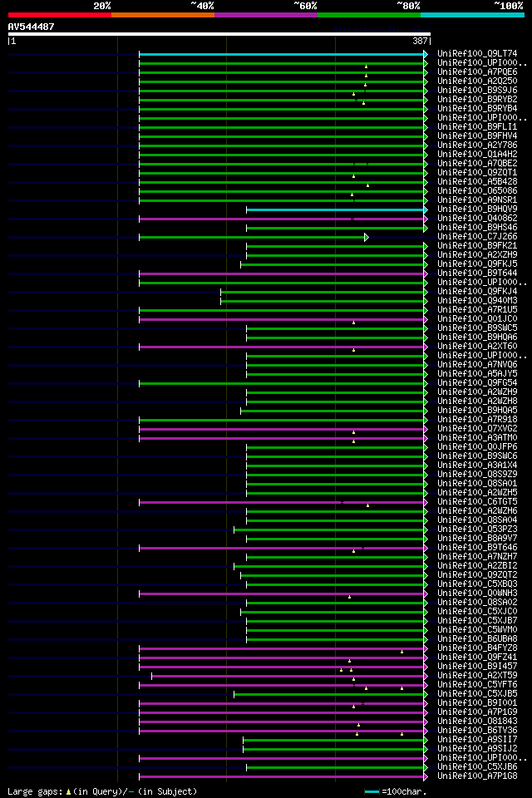This screenshot has height=798, width=532.
Task: Click the cyan alignment bar for UniRef100_Q9LT74
Action: point(283,54)
